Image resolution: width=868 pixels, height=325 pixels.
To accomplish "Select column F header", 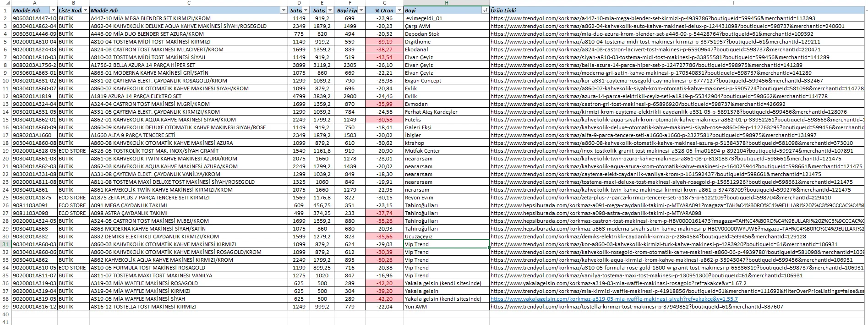I will pos(349,3).
